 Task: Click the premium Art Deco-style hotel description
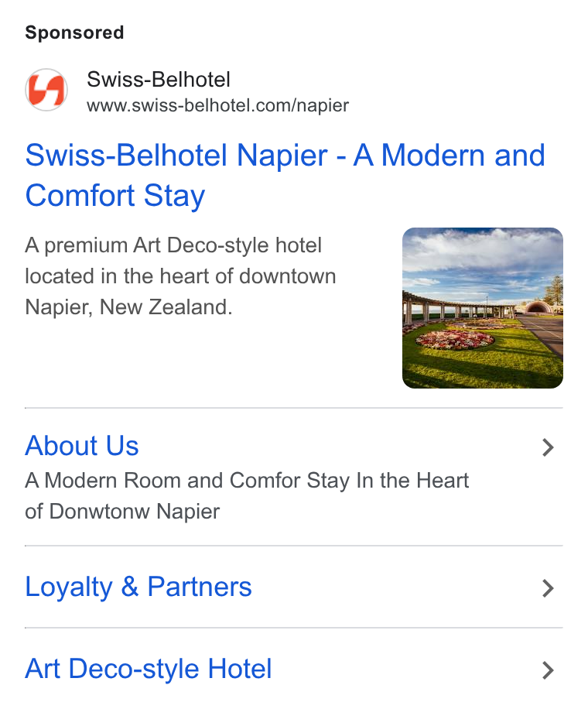pos(180,276)
